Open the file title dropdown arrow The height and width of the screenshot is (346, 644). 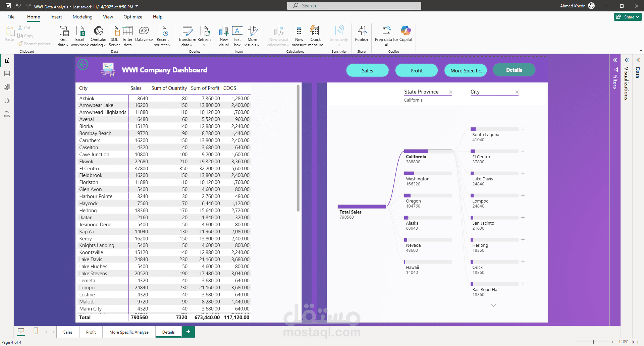coord(137,6)
